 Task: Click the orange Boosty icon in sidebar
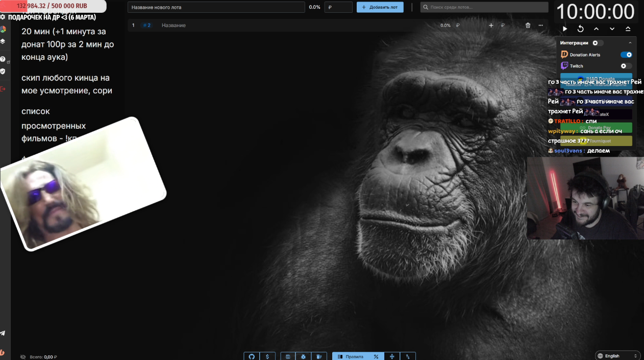pos(3,352)
